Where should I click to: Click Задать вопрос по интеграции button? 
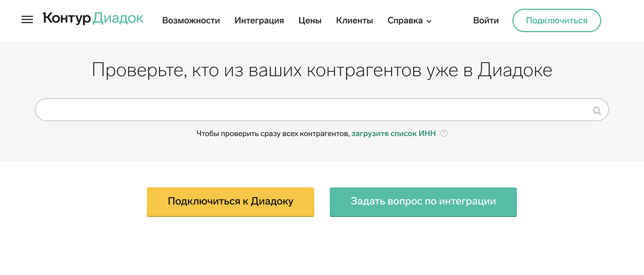pyautogui.click(x=423, y=202)
